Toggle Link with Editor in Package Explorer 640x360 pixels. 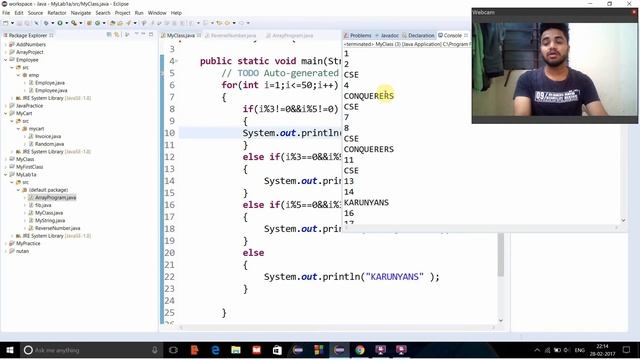[117, 35]
